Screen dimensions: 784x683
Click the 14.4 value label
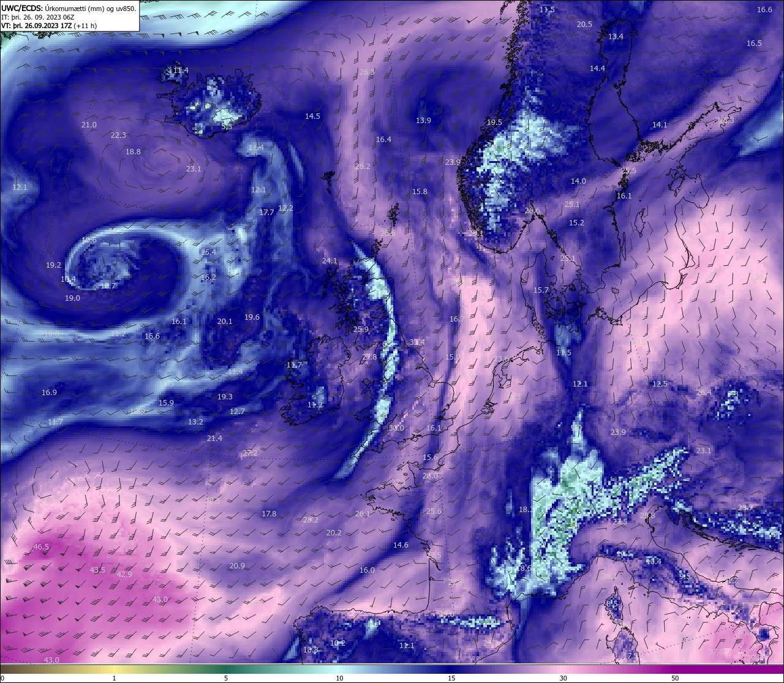pos(597,69)
